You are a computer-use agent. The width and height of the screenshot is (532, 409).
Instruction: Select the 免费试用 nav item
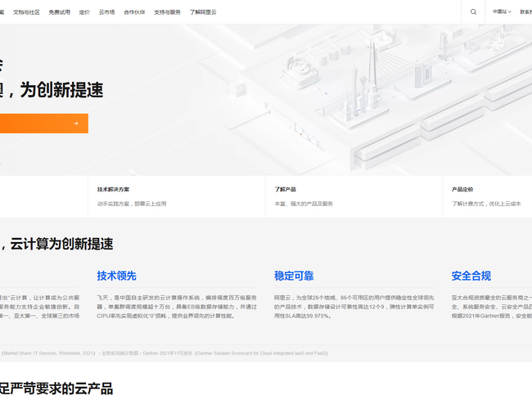(59, 12)
